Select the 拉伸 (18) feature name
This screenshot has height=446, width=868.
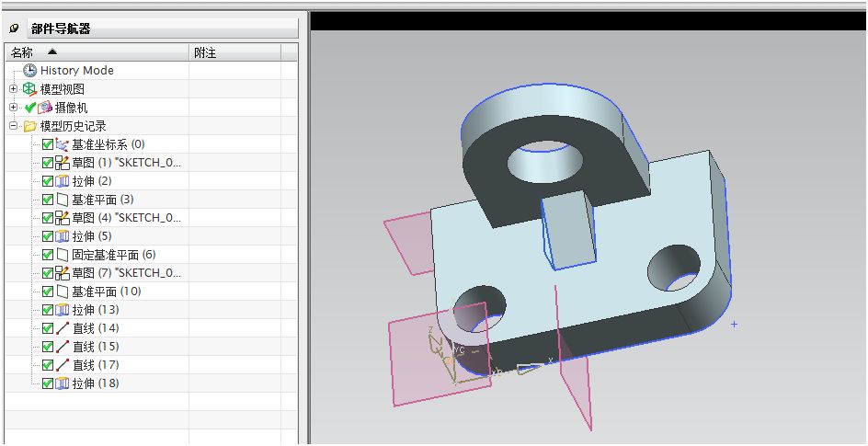click(x=96, y=383)
